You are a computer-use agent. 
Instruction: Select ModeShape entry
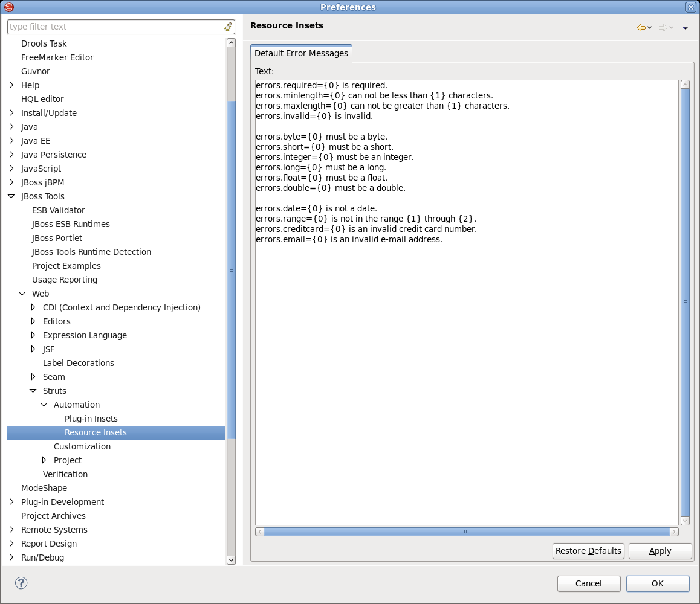point(44,488)
